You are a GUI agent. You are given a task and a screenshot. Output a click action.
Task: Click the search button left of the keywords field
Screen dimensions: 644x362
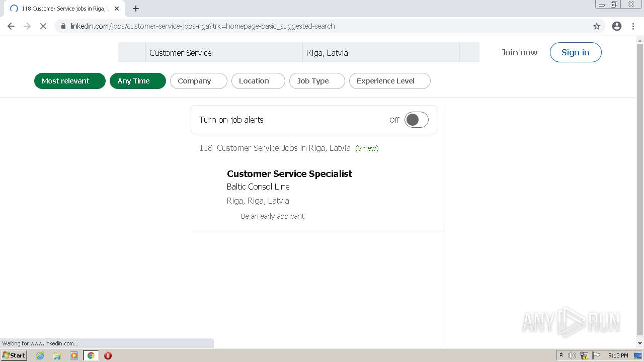[132, 53]
